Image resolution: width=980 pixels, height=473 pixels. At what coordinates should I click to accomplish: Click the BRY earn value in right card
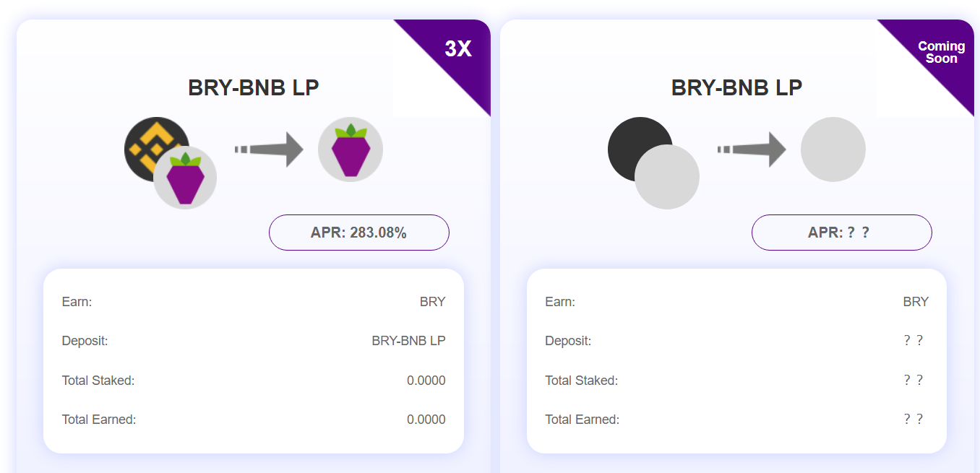pos(916,302)
